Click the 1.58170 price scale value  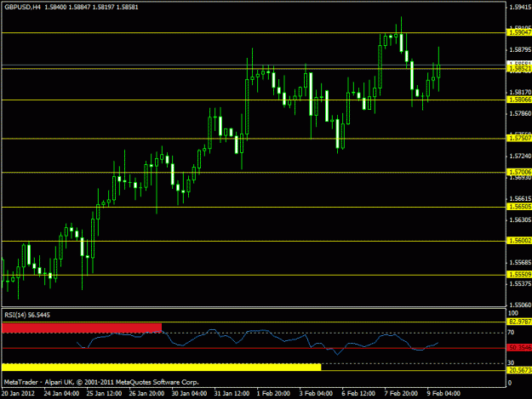coord(520,92)
